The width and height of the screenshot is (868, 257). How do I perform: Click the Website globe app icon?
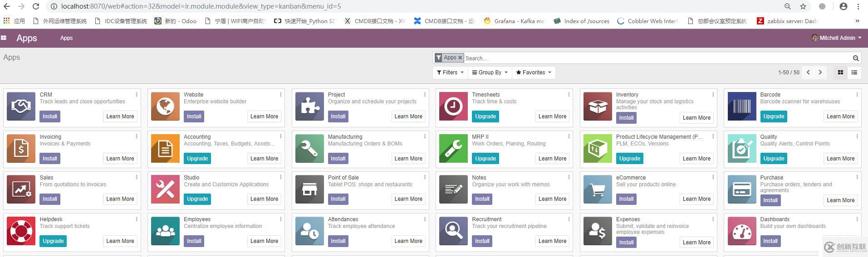165,107
